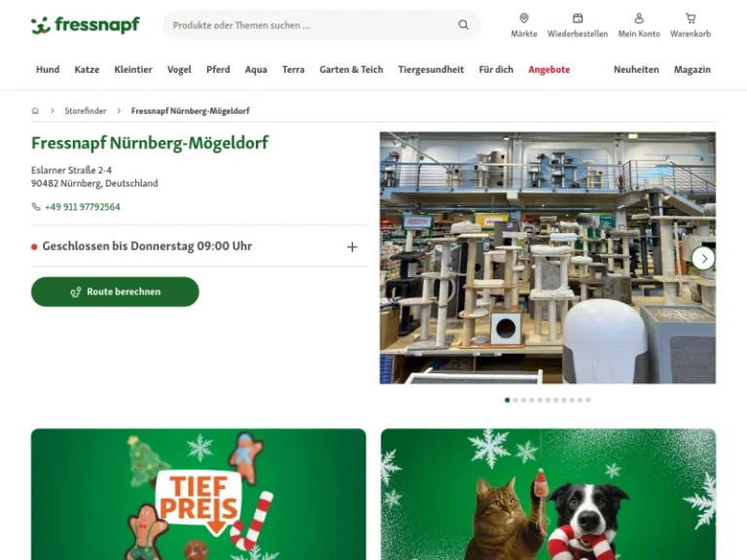Image resolution: width=747 pixels, height=560 pixels.
Task: Go to Storefinder breadcrumb link
Action: 86,111
